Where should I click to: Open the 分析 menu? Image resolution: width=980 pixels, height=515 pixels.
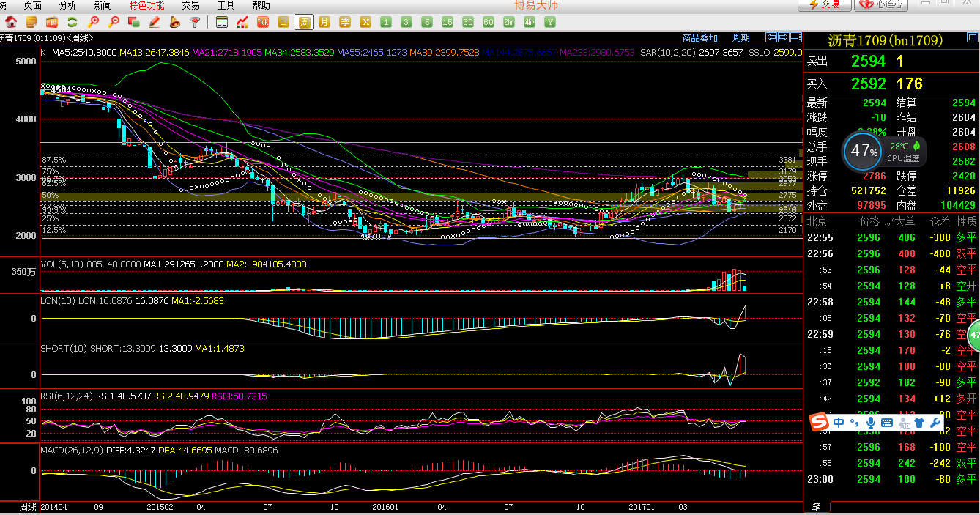pyautogui.click(x=67, y=5)
